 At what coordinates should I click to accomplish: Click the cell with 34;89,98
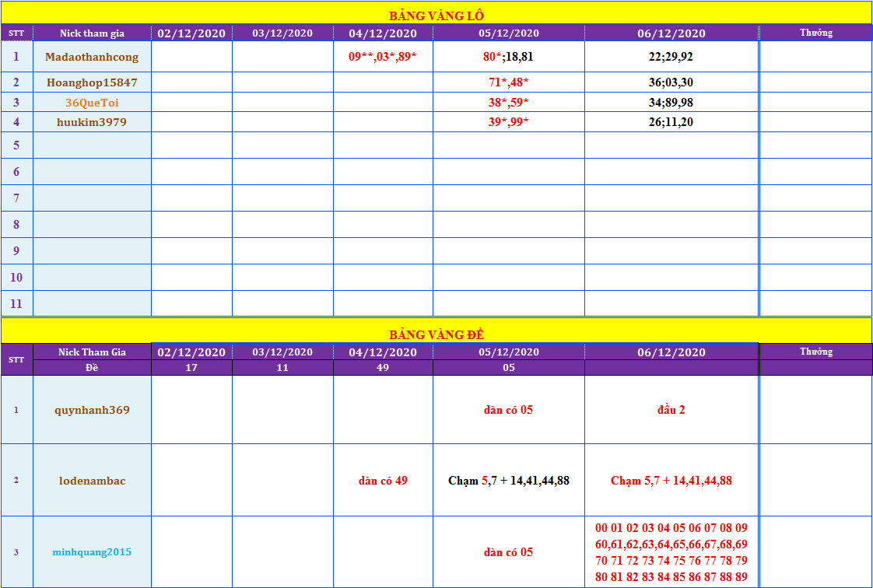(x=671, y=103)
